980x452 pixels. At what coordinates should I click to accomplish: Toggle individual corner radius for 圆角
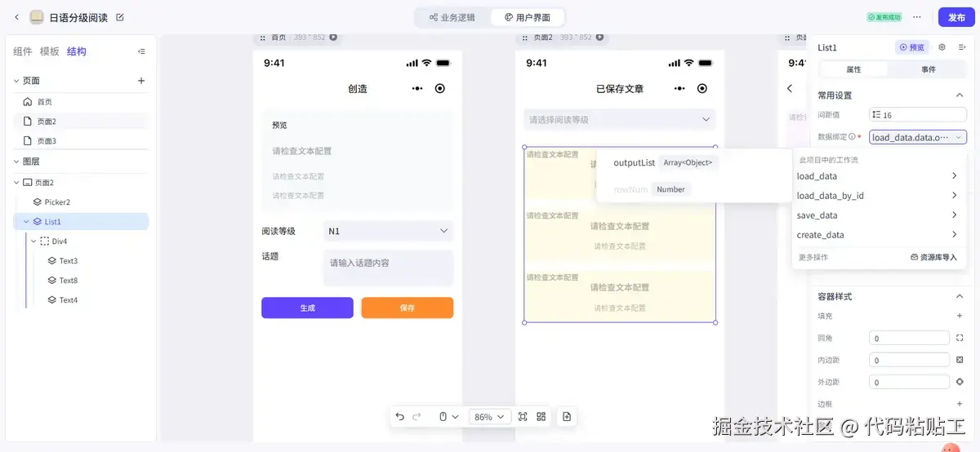960,338
